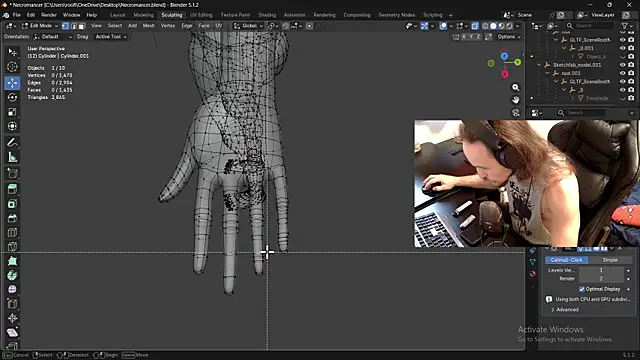Viewport: 640px width, 360px height.
Task: Select the Poly Build tool
Action: point(12,261)
